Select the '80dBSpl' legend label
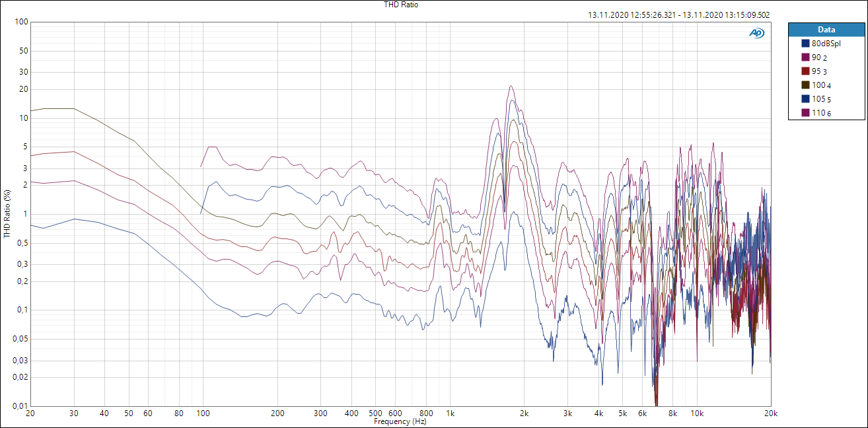The width and height of the screenshot is (868, 428). pos(826,44)
